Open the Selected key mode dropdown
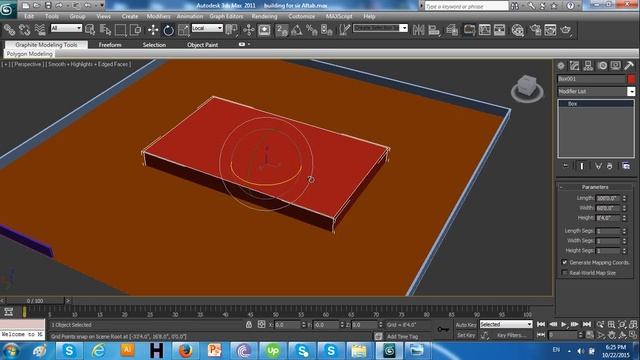The width and height of the screenshot is (640, 360). [506, 324]
